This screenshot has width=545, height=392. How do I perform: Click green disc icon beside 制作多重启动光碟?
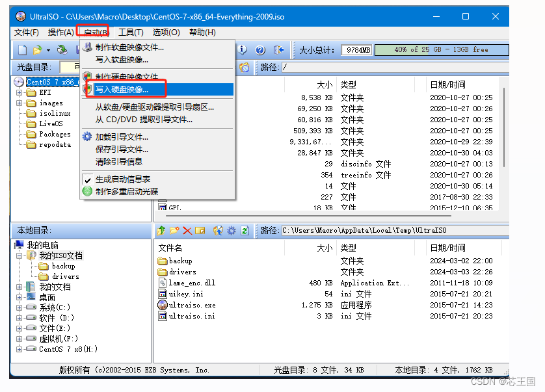[87, 191]
